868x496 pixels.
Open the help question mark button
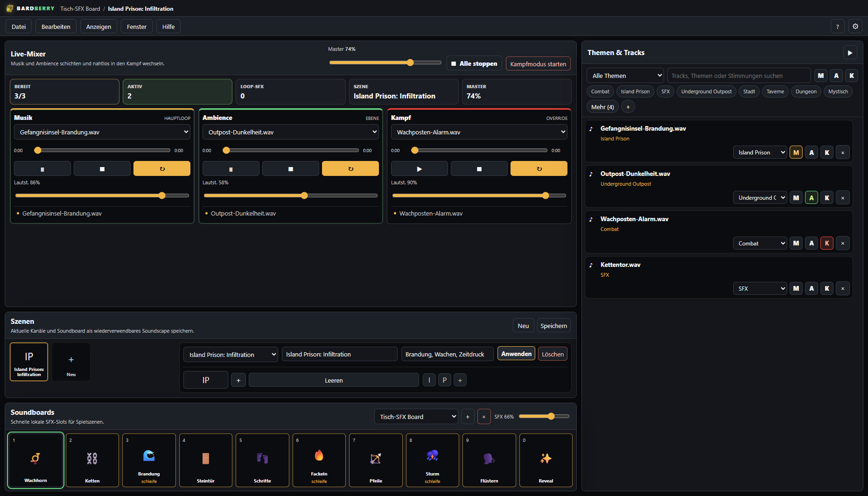tap(838, 27)
